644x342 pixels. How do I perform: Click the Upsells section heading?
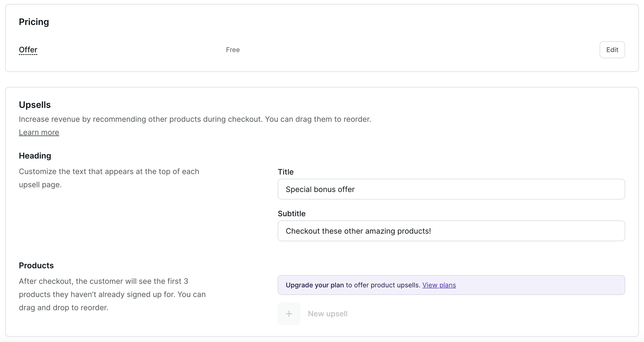click(35, 105)
